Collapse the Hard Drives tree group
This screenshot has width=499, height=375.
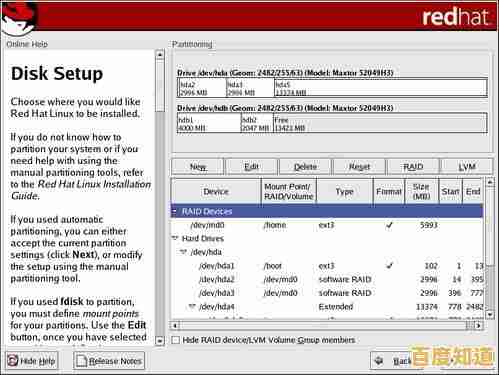[175, 238]
